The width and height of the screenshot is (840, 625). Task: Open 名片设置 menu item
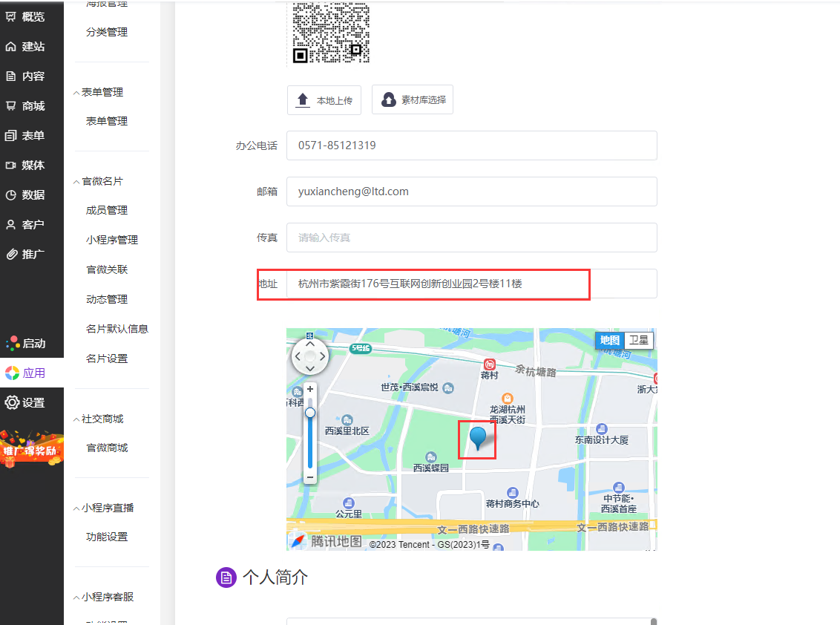107,359
